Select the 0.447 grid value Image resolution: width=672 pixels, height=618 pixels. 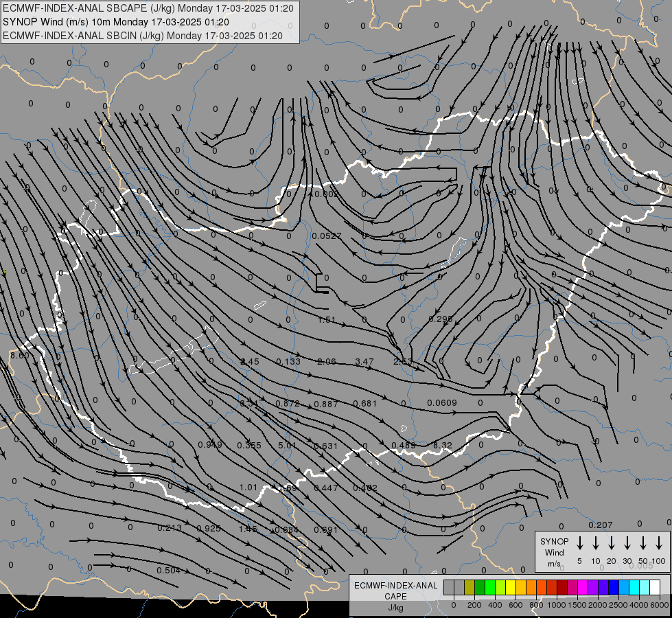326,488
